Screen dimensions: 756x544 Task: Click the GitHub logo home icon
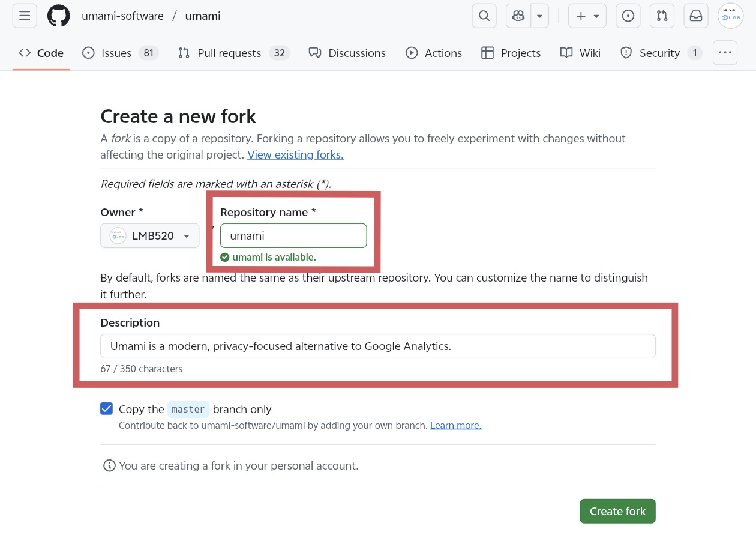pyautogui.click(x=59, y=16)
